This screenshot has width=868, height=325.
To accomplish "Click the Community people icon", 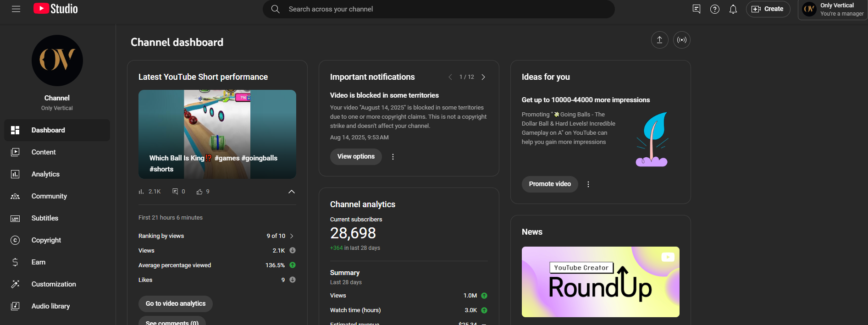I will [x=15, y=196].
